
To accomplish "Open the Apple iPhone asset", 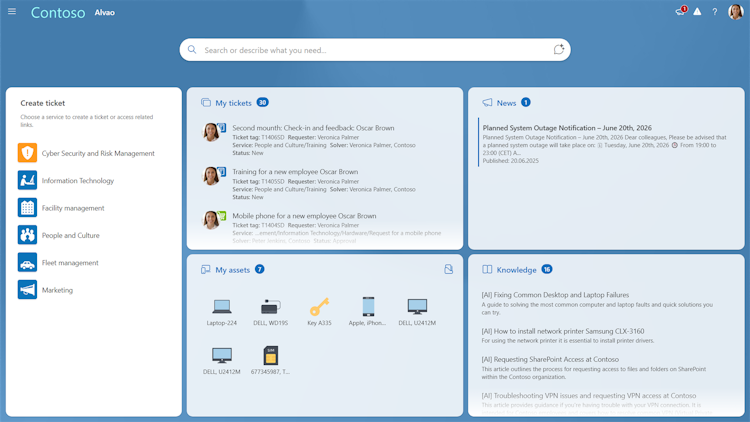I will pyautogui.click(x=367, y=312).
